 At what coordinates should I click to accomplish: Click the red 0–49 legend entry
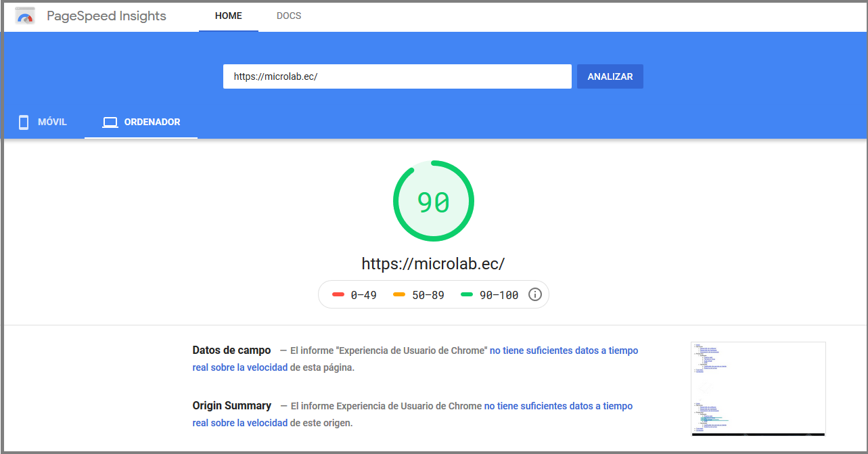pos(355,295)
